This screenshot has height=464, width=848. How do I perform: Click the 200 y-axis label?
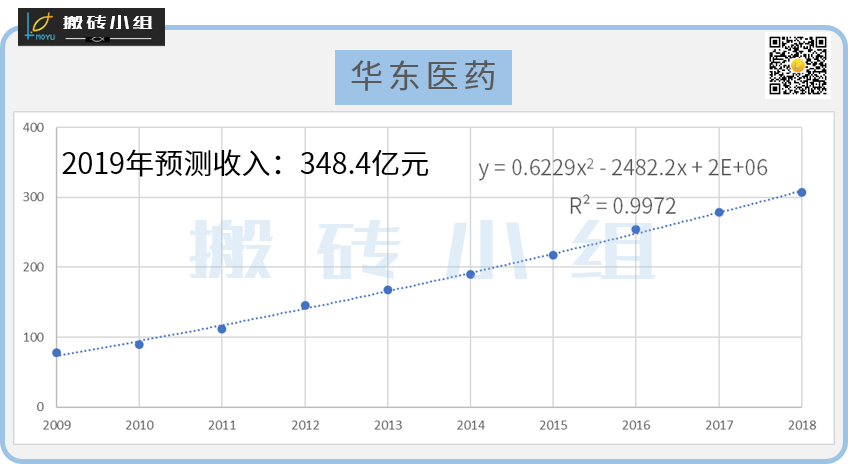[33, 267]
